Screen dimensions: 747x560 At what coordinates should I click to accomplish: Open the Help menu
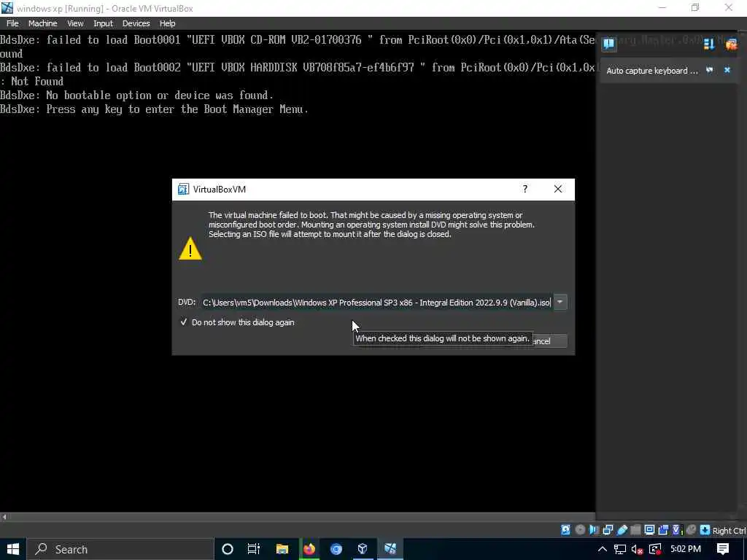click(x=167, y=23)
